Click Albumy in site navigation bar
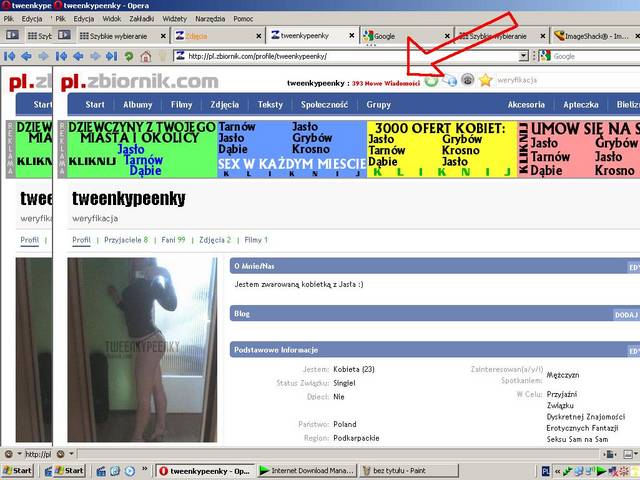This screenshot has width=640, height=480. pos(138,104)
